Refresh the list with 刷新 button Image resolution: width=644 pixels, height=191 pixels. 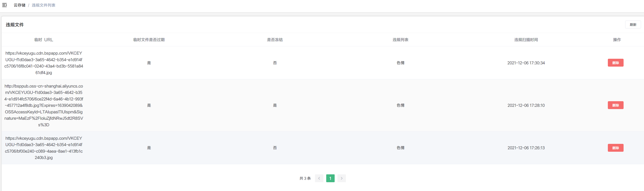[x=633, y=25]
